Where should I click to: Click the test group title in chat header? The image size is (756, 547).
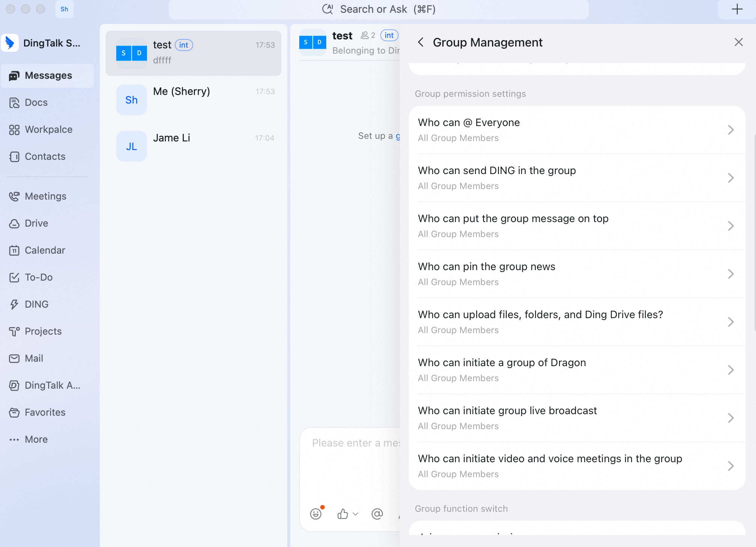point(342,36)
